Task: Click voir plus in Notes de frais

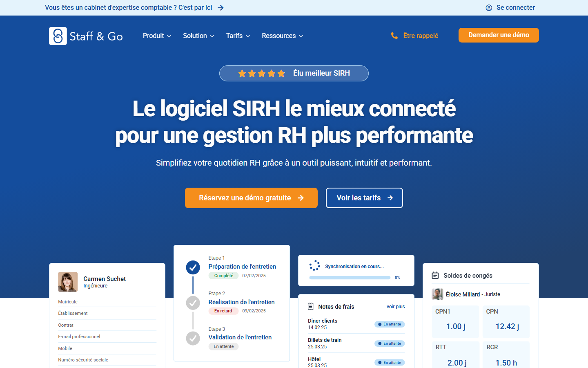Action: [x=396, y=307]
